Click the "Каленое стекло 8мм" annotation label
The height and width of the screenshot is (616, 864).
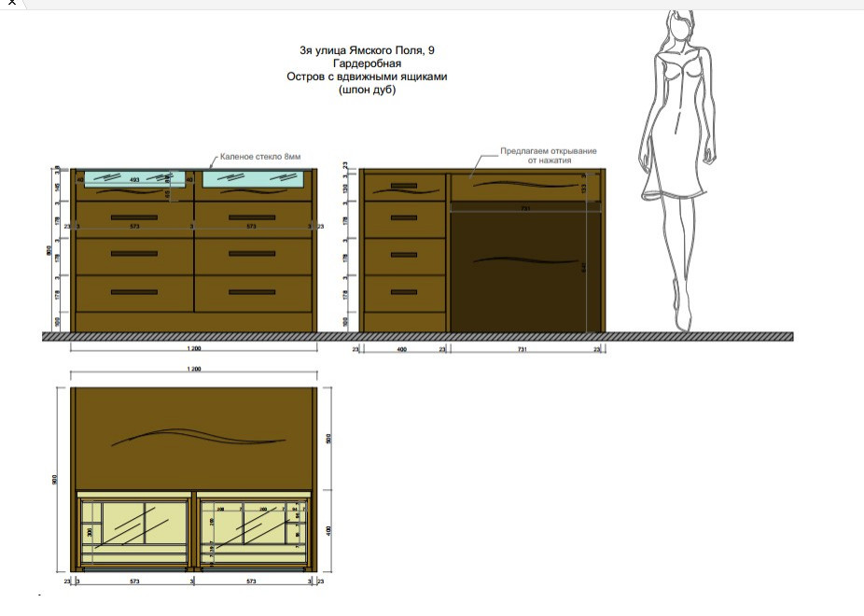click(x=260, y=157)
